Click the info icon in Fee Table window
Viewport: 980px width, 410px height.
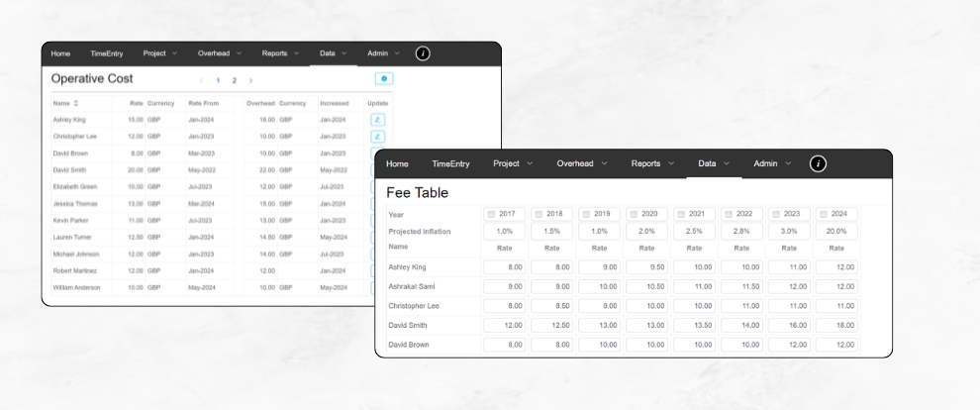(x=818, y=163)
